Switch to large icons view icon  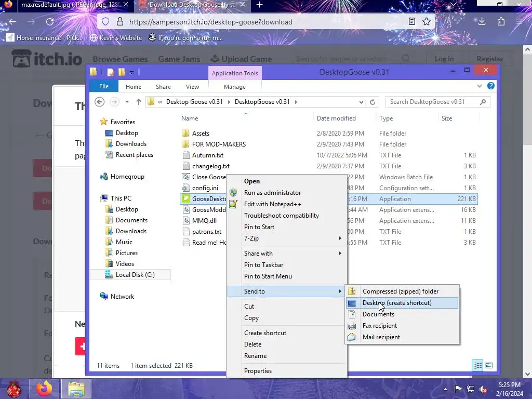coord(489,365)
